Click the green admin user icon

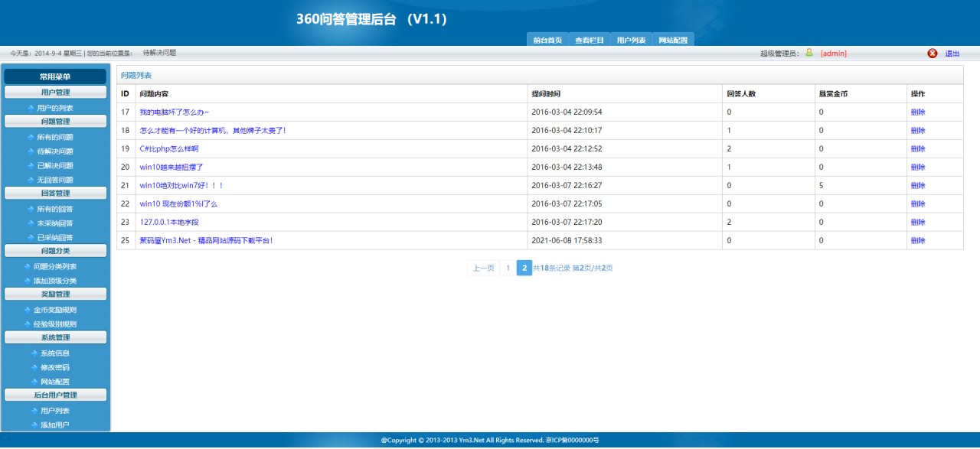pos(809,53)
